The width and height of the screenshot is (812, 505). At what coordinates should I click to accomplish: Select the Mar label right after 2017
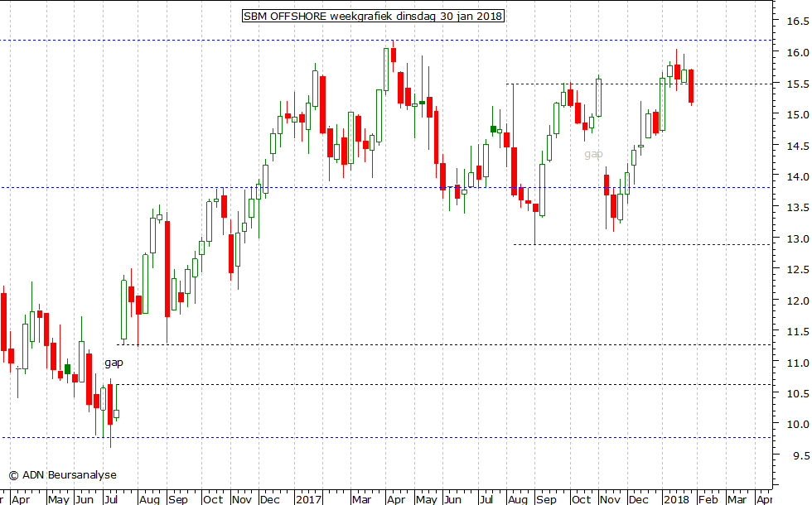click(x=361, y=499)
